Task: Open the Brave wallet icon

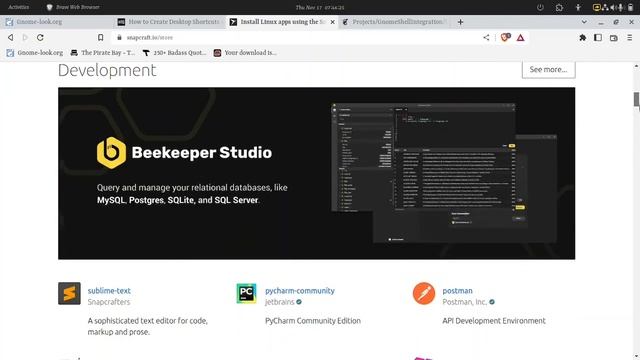Action: coord(613,38)
